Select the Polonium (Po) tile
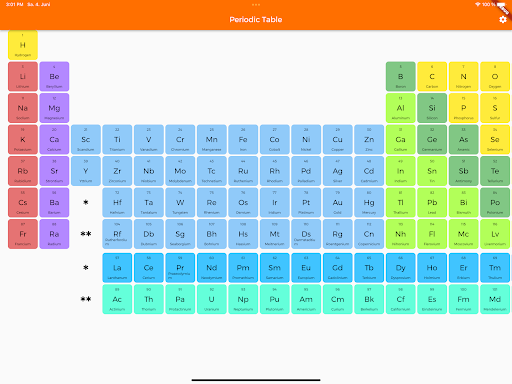512x384 pixels. 495,202
